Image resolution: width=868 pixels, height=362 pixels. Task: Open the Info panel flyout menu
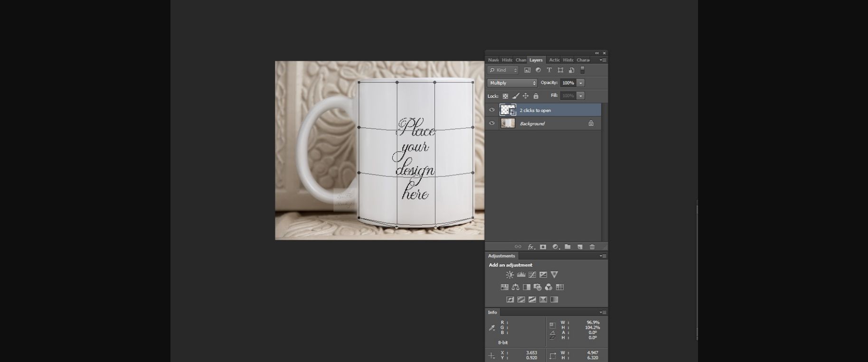pyautogui.click(x=603, y=312)
